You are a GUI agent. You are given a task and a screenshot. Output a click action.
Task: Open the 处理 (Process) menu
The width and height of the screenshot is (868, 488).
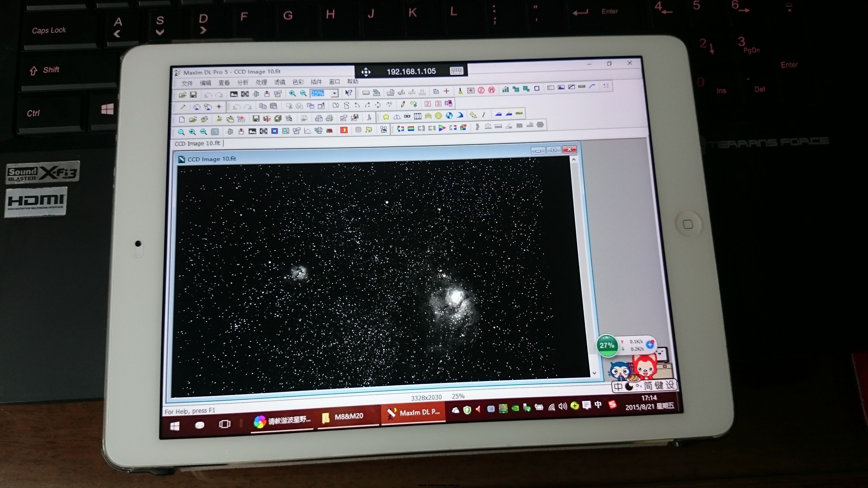coord(261,82)
